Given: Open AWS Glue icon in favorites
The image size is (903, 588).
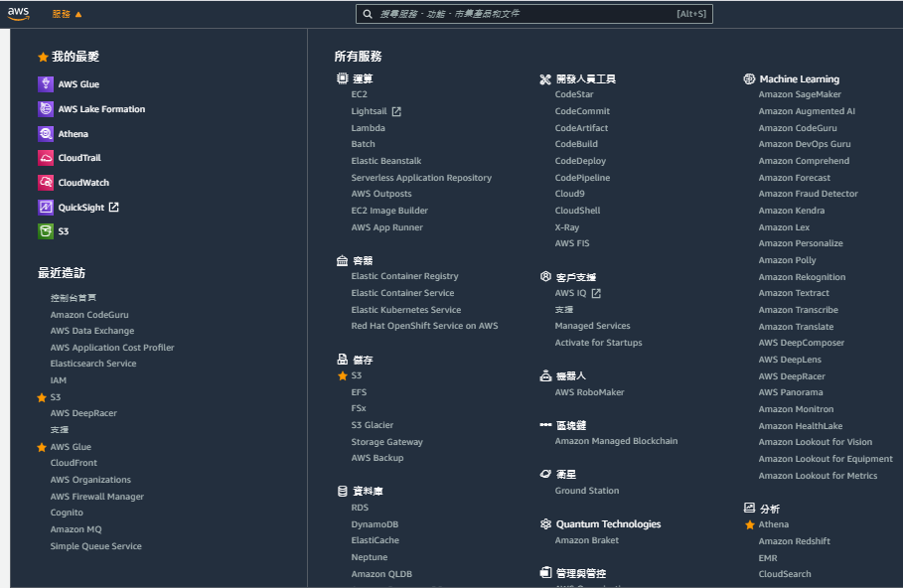Looking at the screenshot, I should tap(46, 84).
